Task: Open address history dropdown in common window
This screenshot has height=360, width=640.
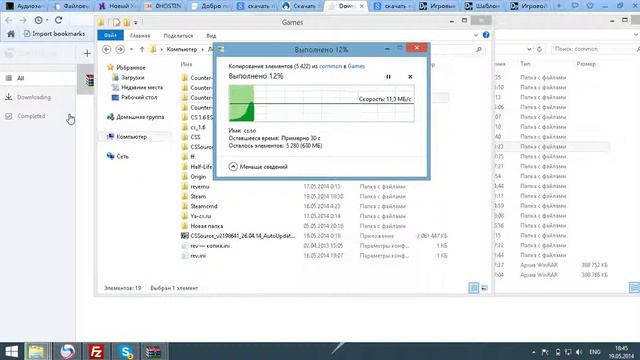Action: click(529, 49)
